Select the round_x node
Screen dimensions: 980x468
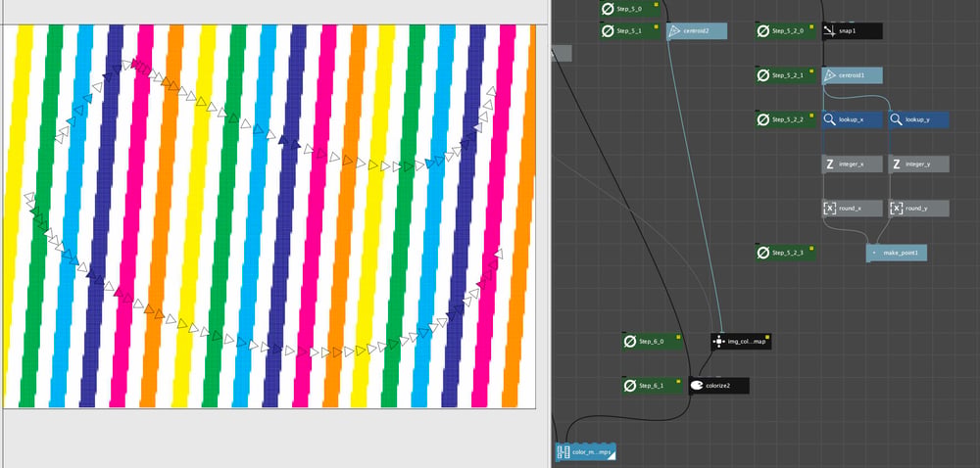852,209
